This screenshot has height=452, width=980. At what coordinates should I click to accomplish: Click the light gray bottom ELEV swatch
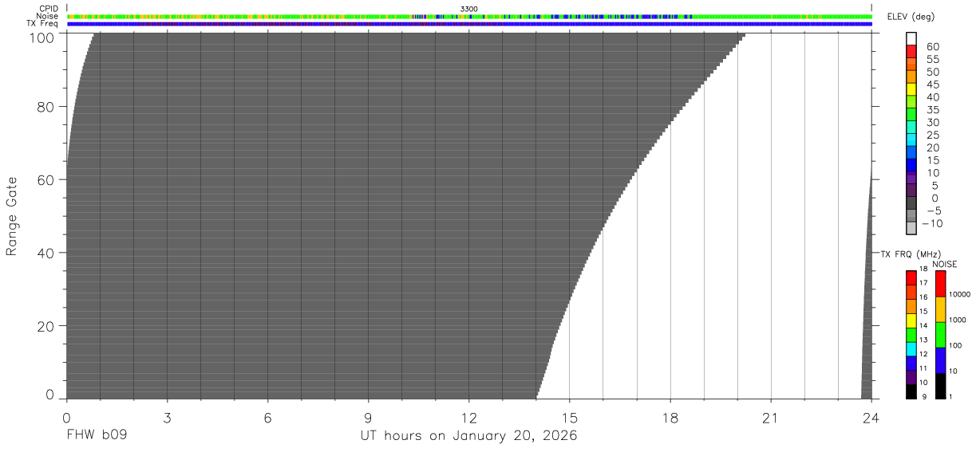[x=911, y=227]
